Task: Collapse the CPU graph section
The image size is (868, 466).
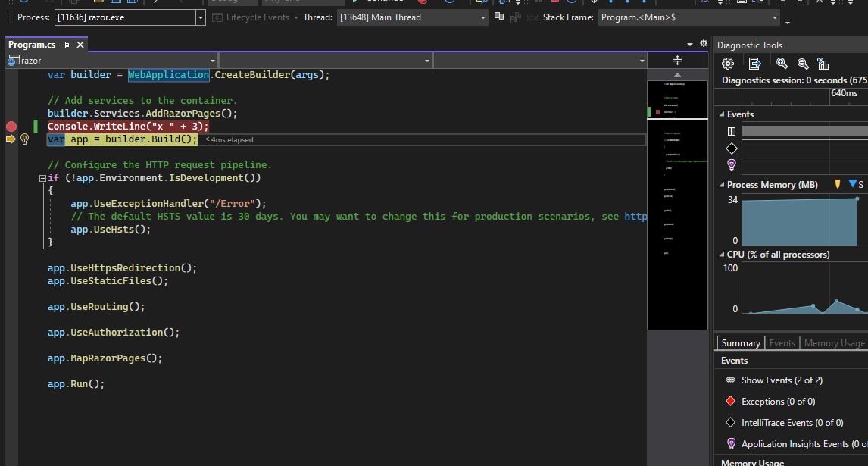Action: pyautogui.click(x=721, y=255)
